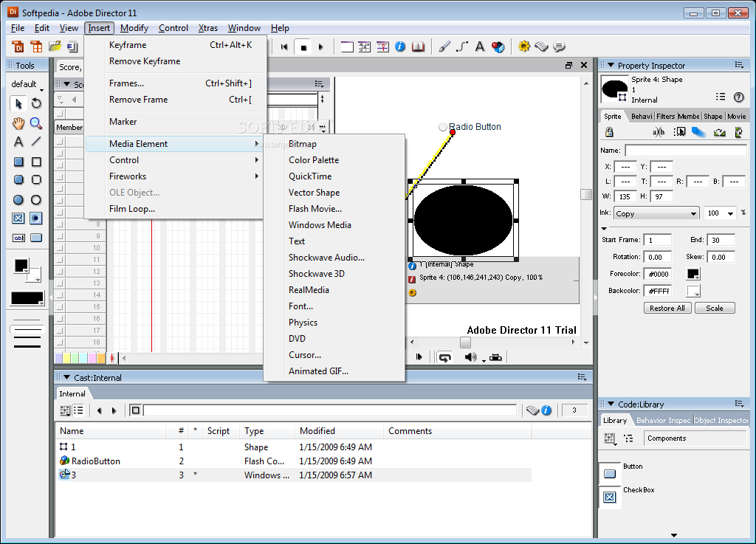Open the Modify menu
The image size is (756, 544).
[x=134, y=28]
